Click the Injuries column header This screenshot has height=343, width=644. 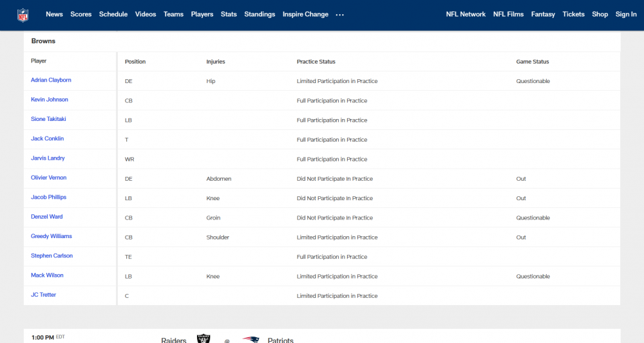pos(216,62)
